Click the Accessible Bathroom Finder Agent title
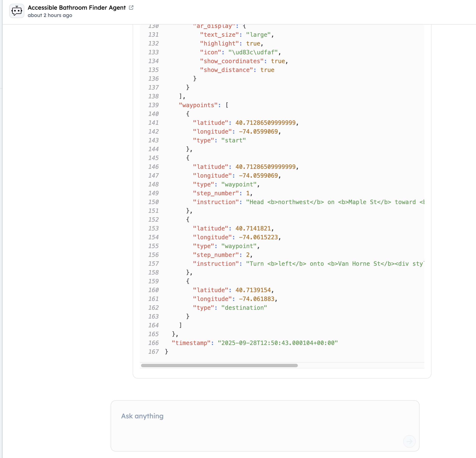Screen dimensions: 476x458 pos(76,8)
